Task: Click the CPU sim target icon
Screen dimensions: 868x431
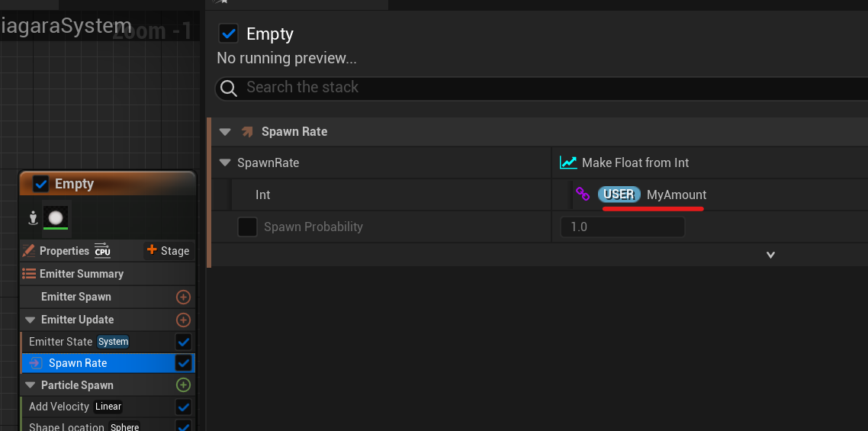Action: pos(102,251)
